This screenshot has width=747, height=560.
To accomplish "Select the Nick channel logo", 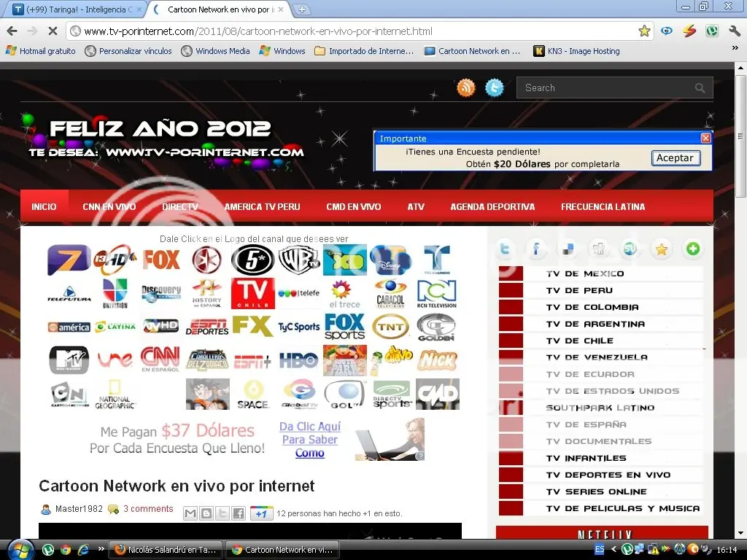I will tap(438, 360).
